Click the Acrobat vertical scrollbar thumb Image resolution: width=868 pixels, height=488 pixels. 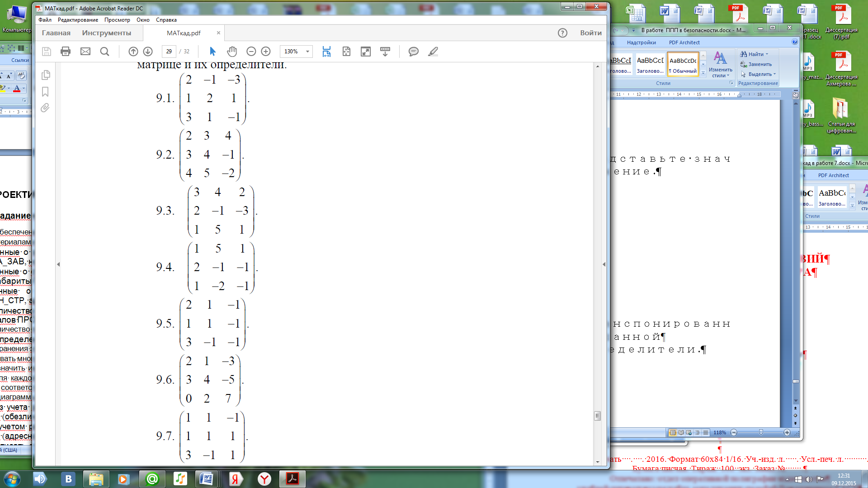pos(597,416)
